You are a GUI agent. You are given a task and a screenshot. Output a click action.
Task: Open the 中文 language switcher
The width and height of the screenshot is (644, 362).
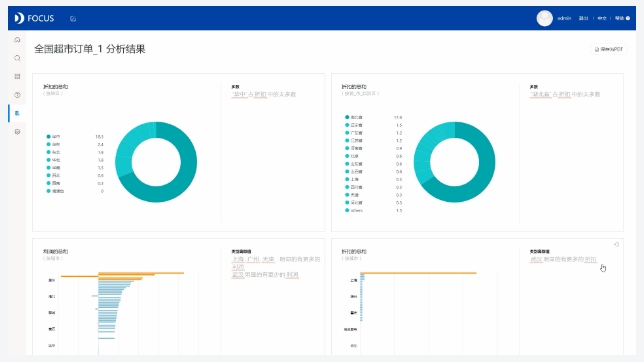click(x=602, y=18)
